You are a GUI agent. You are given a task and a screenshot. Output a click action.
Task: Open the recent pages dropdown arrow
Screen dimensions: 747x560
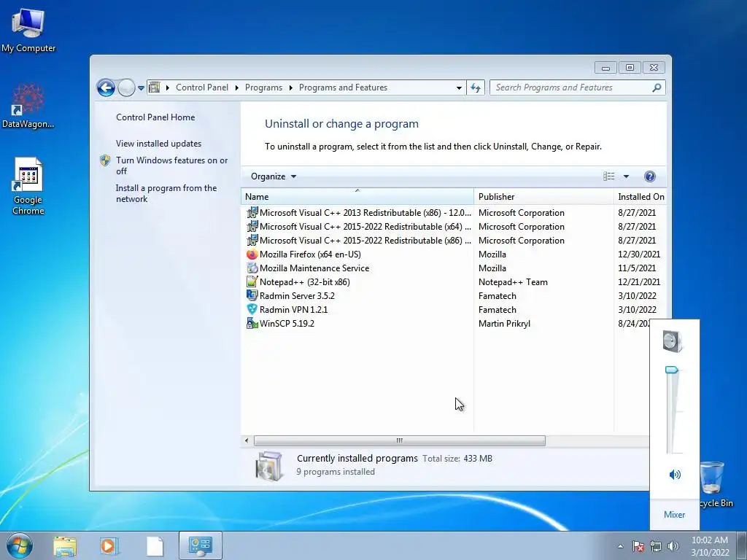141,88
